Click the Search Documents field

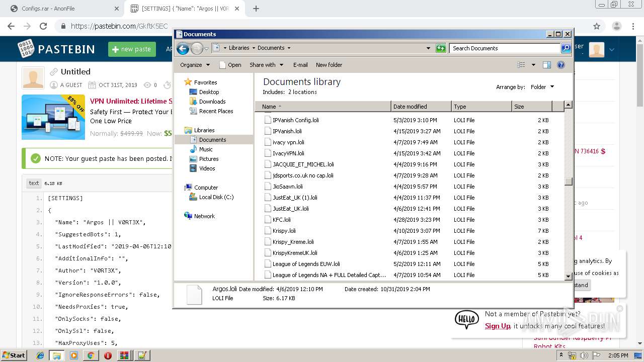(505, 48)
